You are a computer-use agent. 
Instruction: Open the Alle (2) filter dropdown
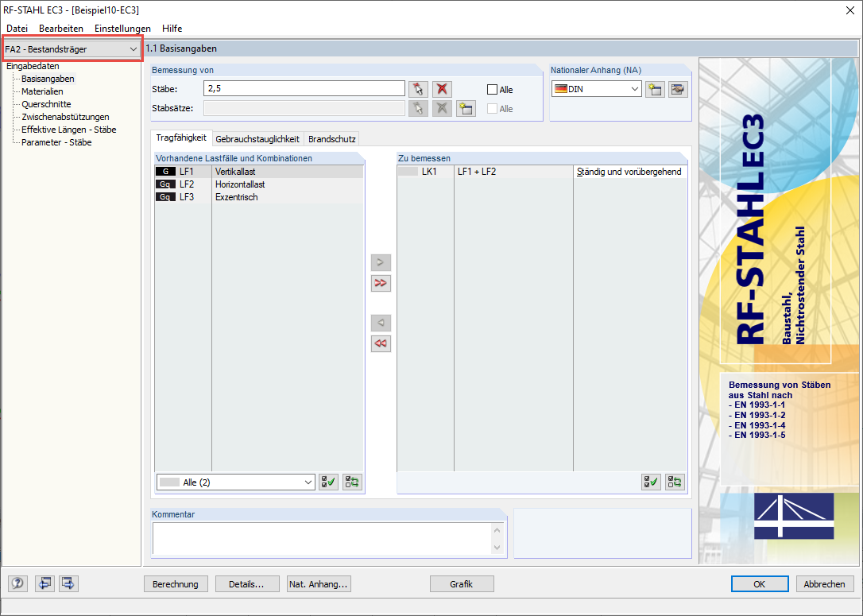[x=235, y=482]
